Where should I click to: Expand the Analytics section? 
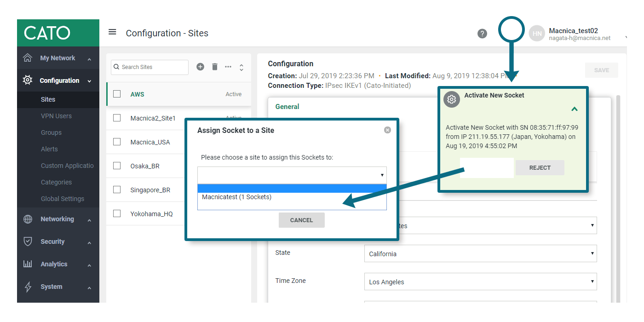coord(89,265)
